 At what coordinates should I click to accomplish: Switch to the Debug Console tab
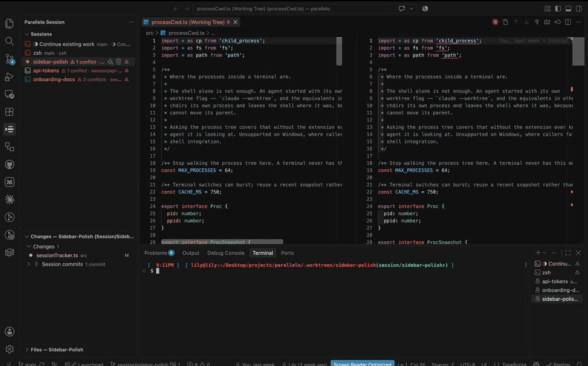226,253
